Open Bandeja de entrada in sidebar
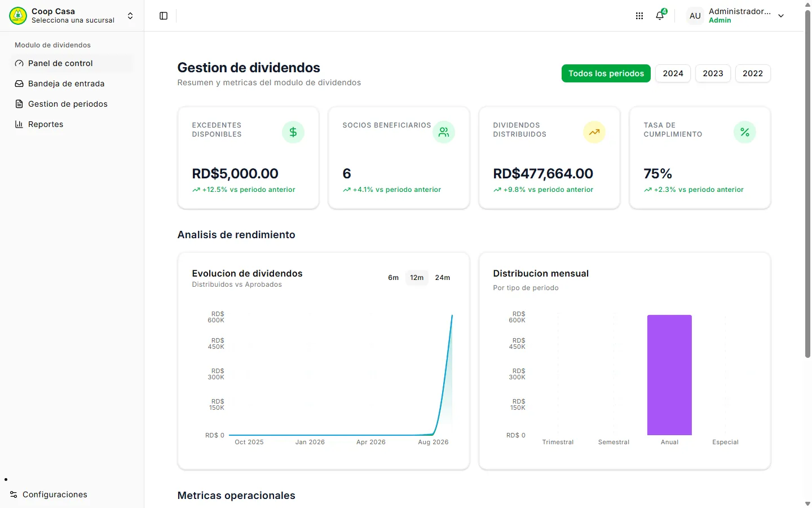The width and height of the screenshot is (812, 508). click(72, 84)
